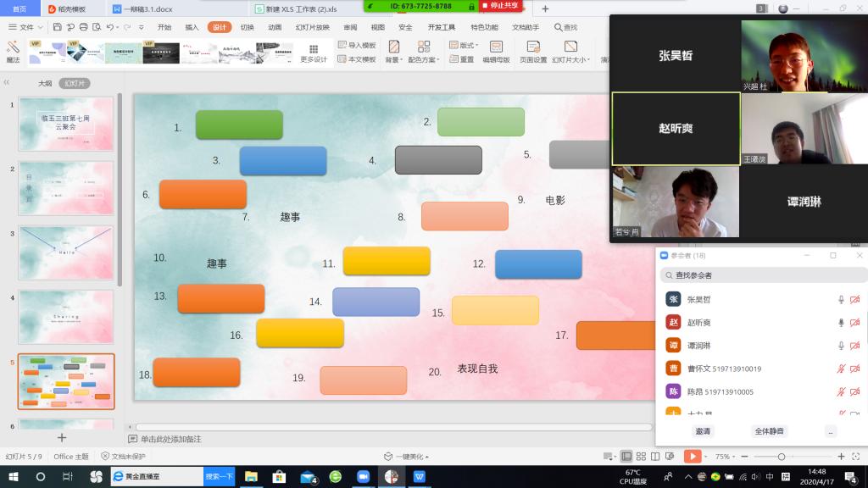Expand the 文件 menu dropdown arrow

pos(41,27)
